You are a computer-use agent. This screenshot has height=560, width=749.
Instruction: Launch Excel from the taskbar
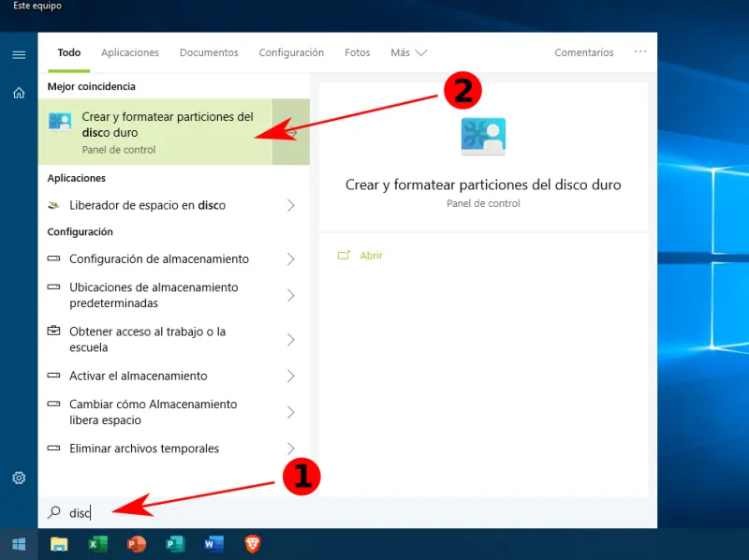(98, 544)
